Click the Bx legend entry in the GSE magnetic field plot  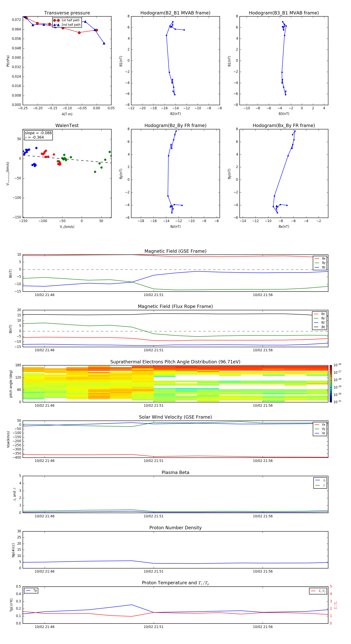(x=320, y=259)
